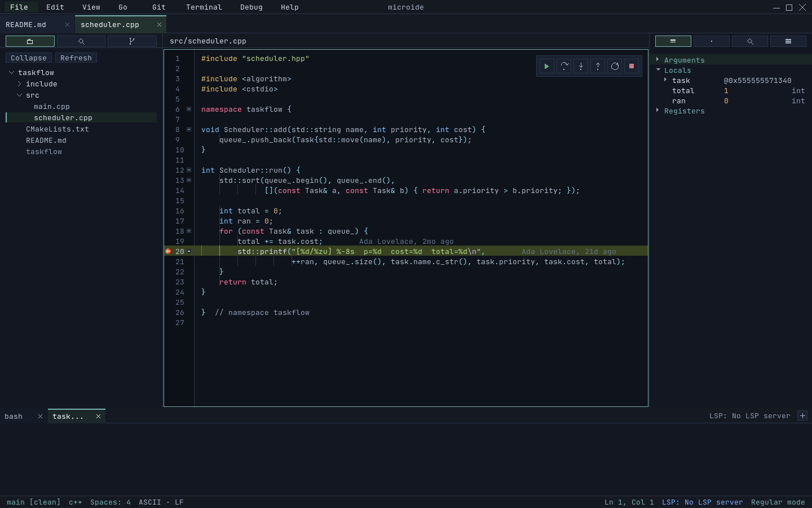Viewport: 812px width, 508px height.
Task: Expand the task variable
Action: (665, 80)
